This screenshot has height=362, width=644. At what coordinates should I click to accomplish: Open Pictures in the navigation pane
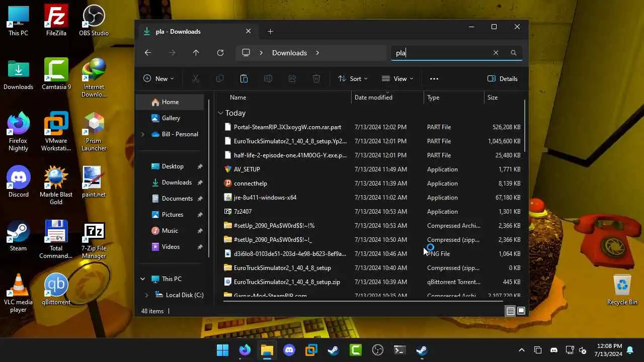coord(173,215)
